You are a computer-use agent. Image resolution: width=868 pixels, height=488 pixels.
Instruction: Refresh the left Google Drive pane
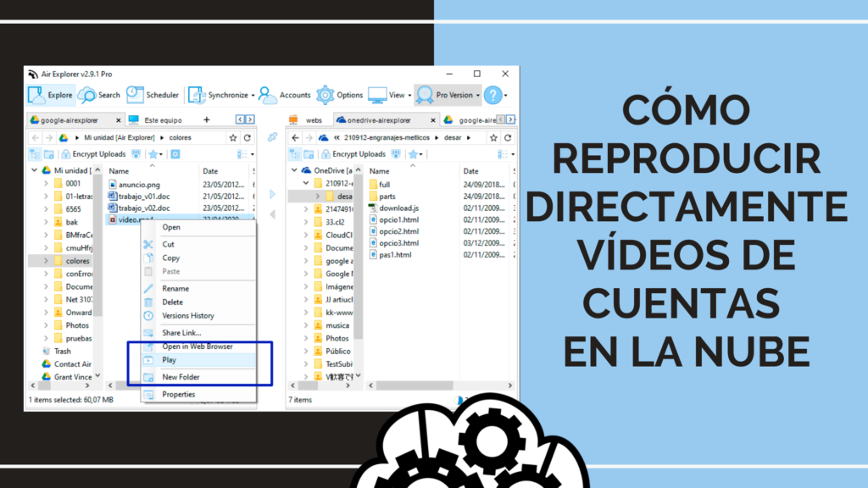click(x=248, y=138)
